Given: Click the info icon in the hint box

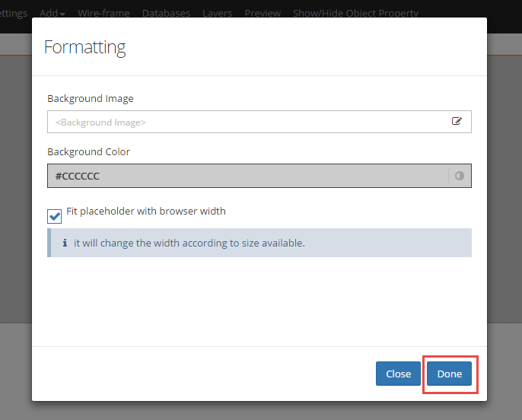Looking at the screenshot, I should 65,243.
